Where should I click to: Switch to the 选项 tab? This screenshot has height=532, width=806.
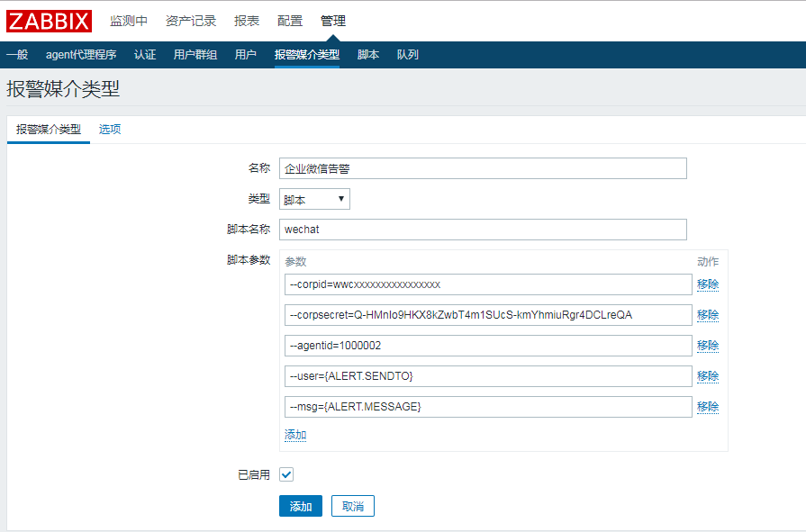click(x=110, y=130)
